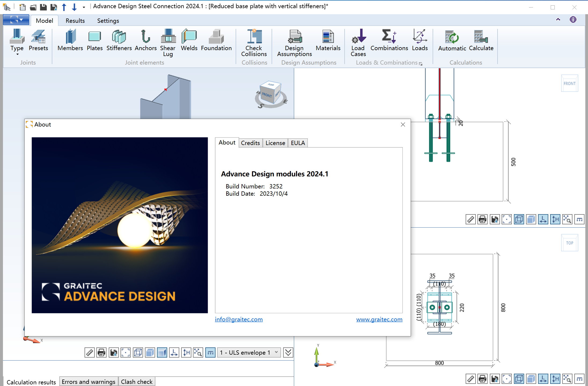Click the ruler icon in top view toolbar
The height and width of the screenshot is (386, 588).
tap(471, 379)
